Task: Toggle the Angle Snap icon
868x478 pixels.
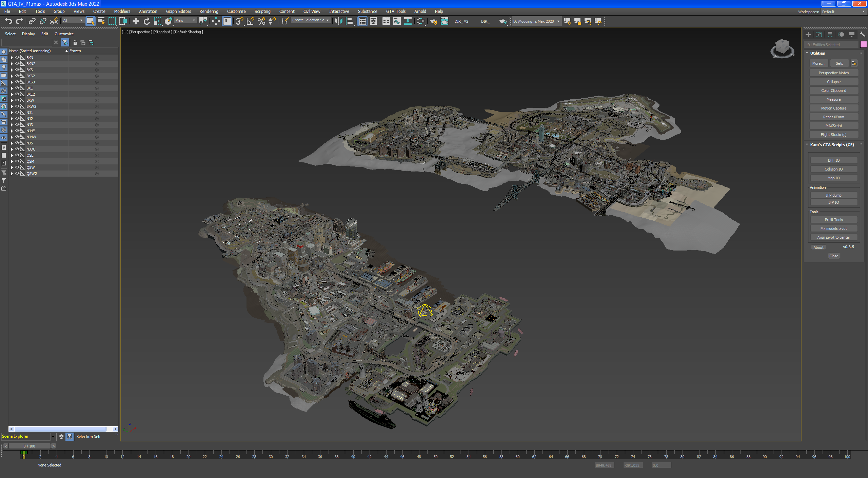Action: coord(250,21)
